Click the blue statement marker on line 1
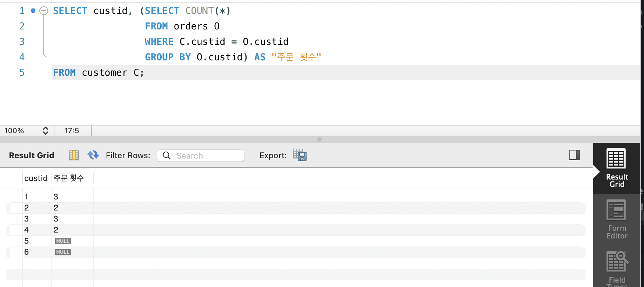The width and height of the screenshot is (644, 287). (x=33, y=11)
